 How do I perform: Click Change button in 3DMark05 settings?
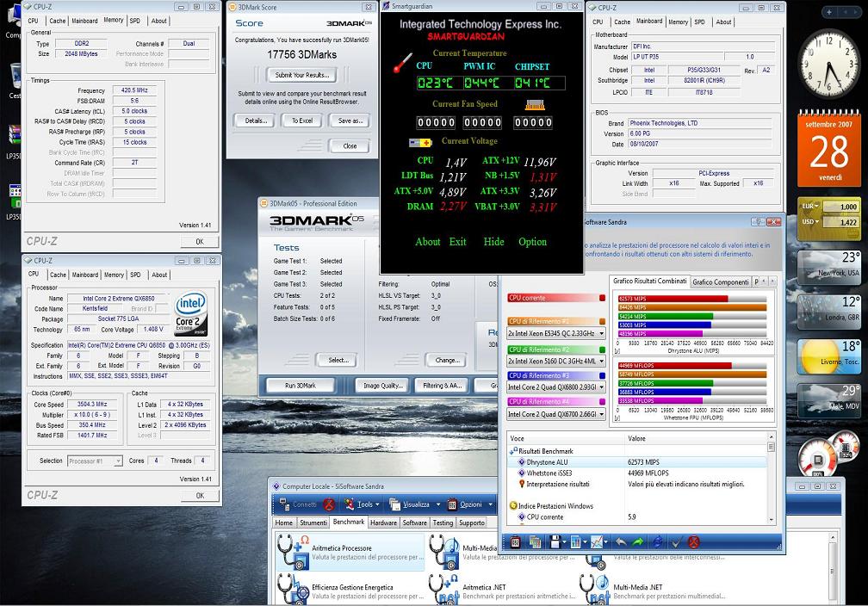447,361
